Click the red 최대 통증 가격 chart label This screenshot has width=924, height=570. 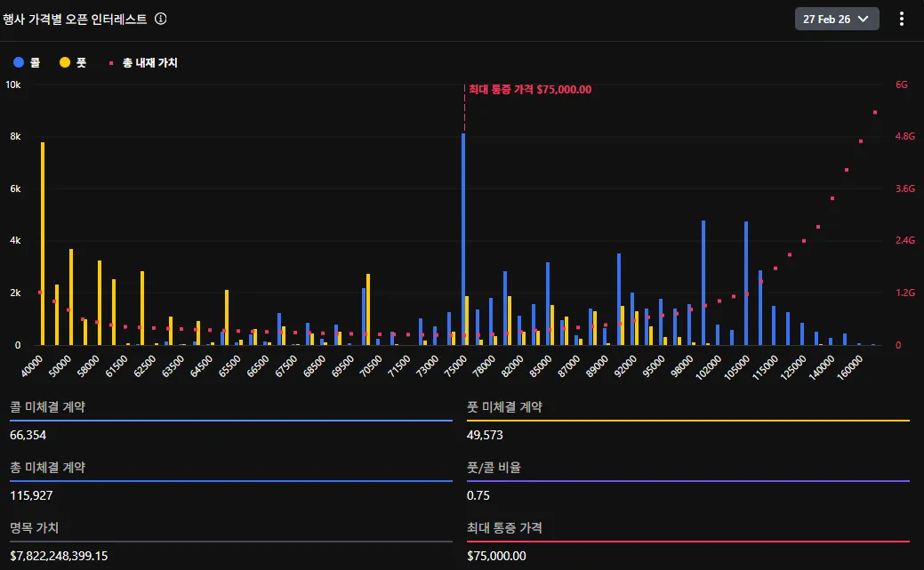(x=530, y=90)
